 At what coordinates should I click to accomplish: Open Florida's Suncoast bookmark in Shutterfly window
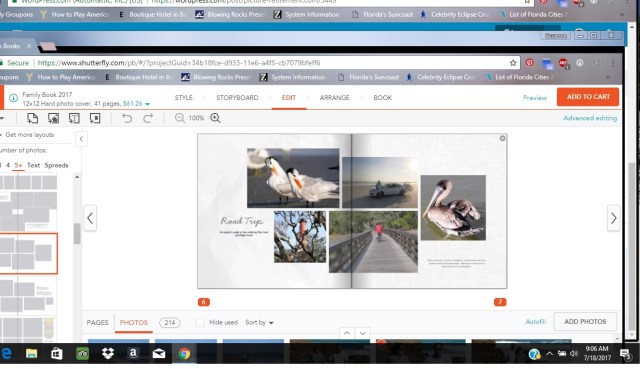click(x=369, y=77)
